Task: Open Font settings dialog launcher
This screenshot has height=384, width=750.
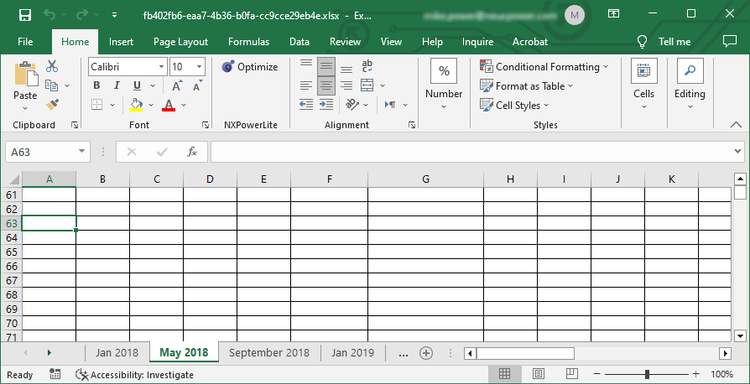Action: 205,125
